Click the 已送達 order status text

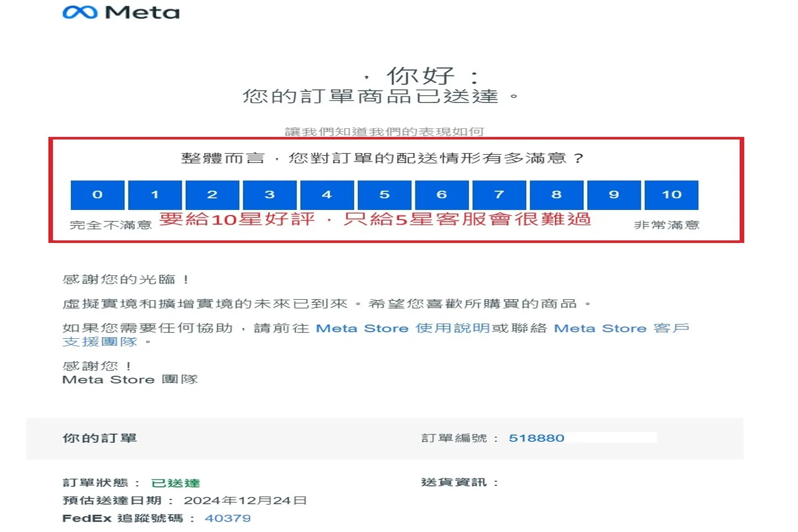[x=177, y=483]
